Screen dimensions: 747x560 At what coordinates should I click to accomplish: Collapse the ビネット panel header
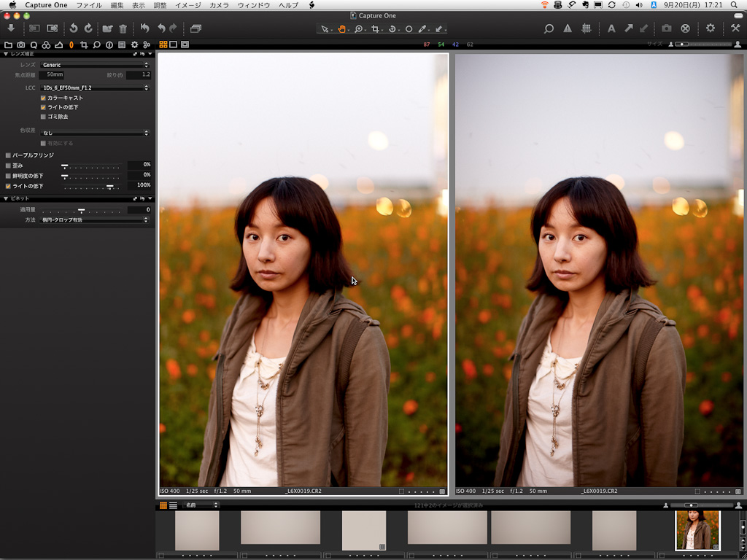(x=7, y=198)
